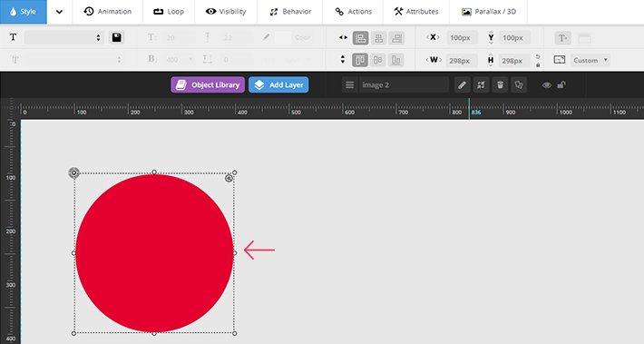Switch to the Style tab
Viewport: 644px width, 344px height.
pos(24,12)
